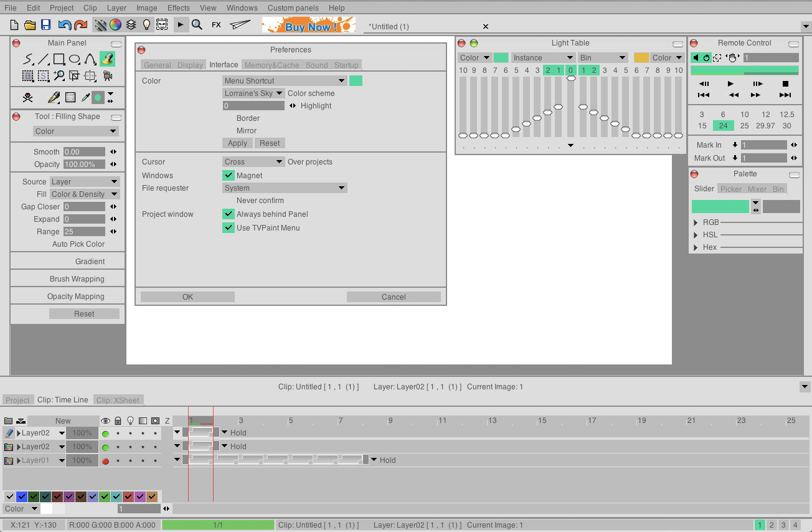Select the fountain pen brush icon

(54, 98)
